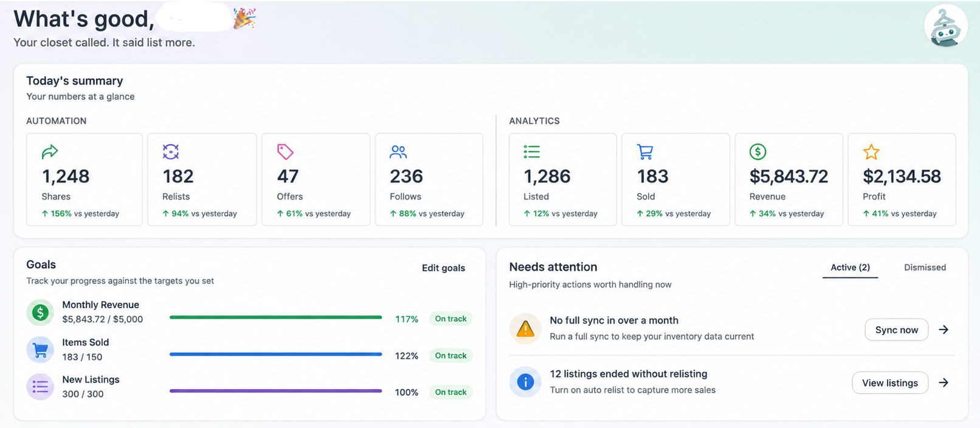Image resolution: width=980 pixels, height=428 pixels.
Task: Click the Sync now button
Action: 897,330
